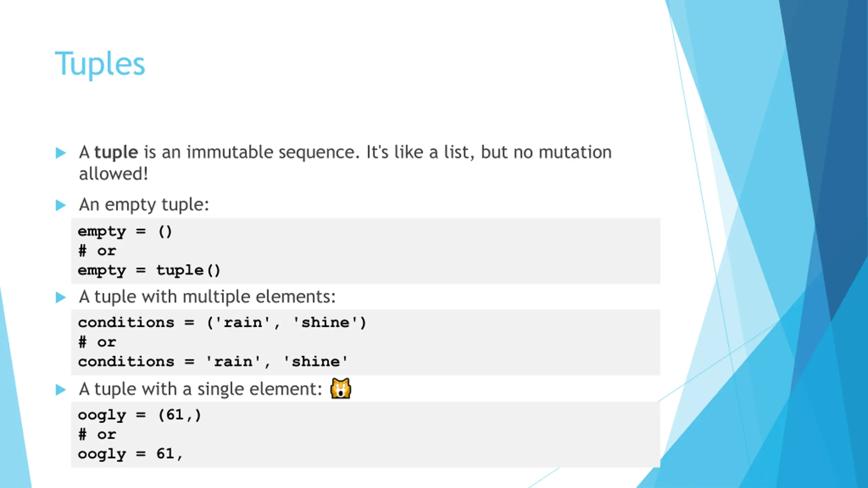The image size is (868, 488).
Task: Click the text 'A tuple with multiple elements:'
Action: tap(207, 297)
